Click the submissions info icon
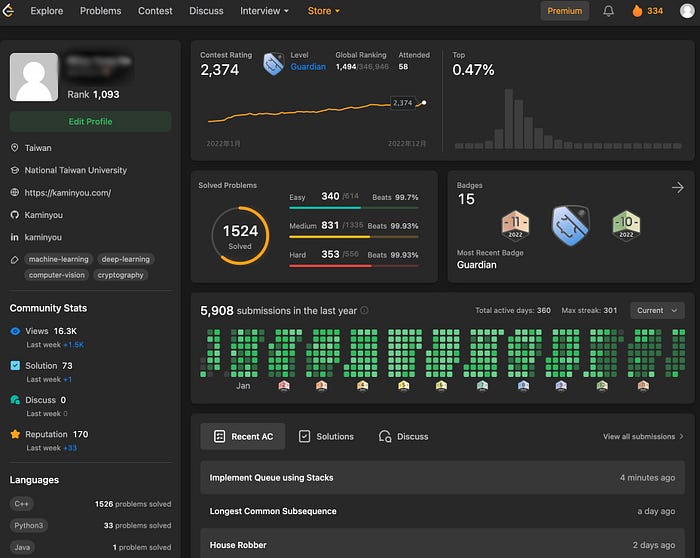 [x=364, y=310]
